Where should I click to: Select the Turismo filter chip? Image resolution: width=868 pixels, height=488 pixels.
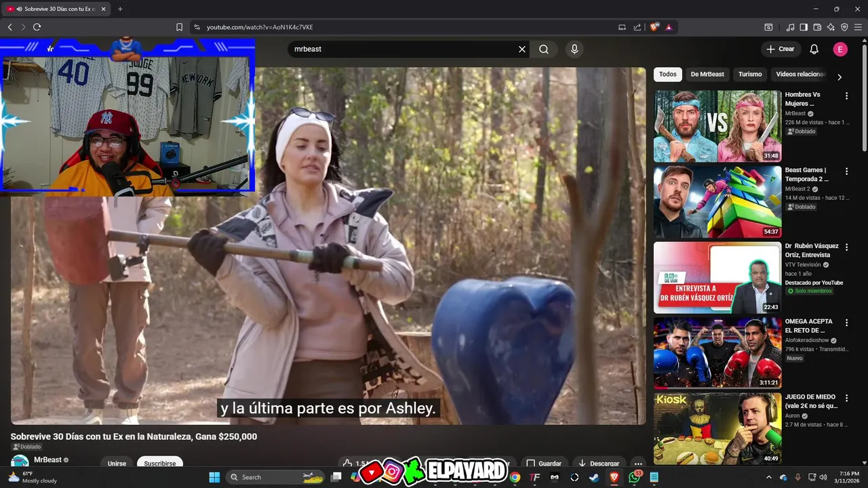pyautogui.click(x=750, y=75)
